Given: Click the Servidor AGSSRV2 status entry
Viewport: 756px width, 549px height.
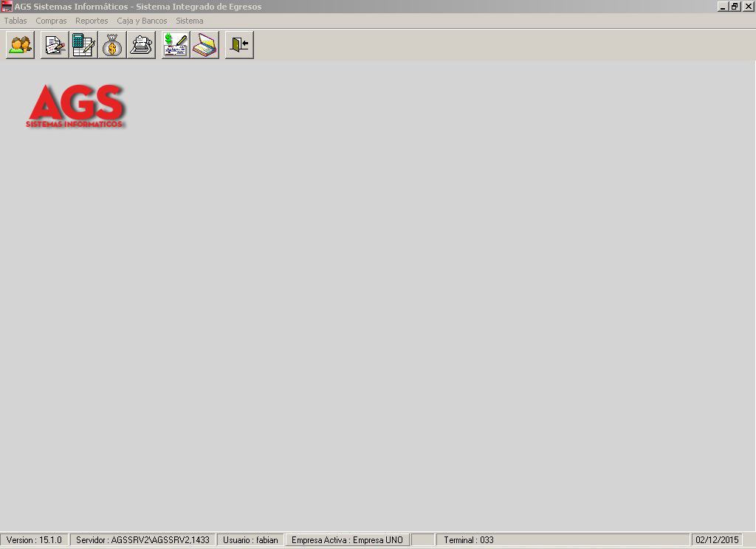Looking at the screenshot, I should [142, 540].
